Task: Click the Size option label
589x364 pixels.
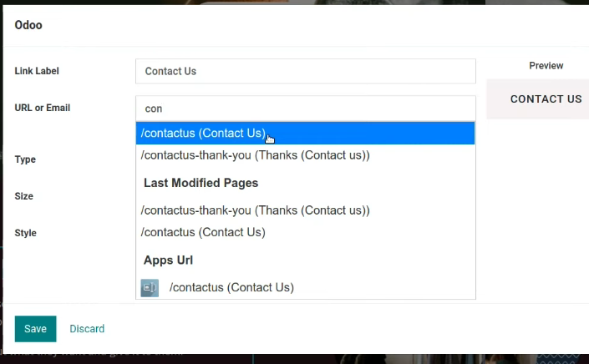Action: point(24,196)
